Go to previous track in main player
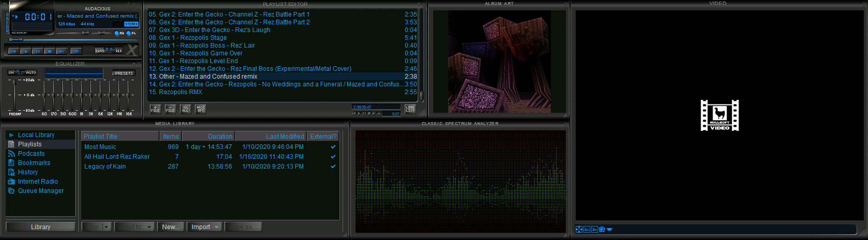Screen dimensions: 868x240 click(x=14, y=51)
